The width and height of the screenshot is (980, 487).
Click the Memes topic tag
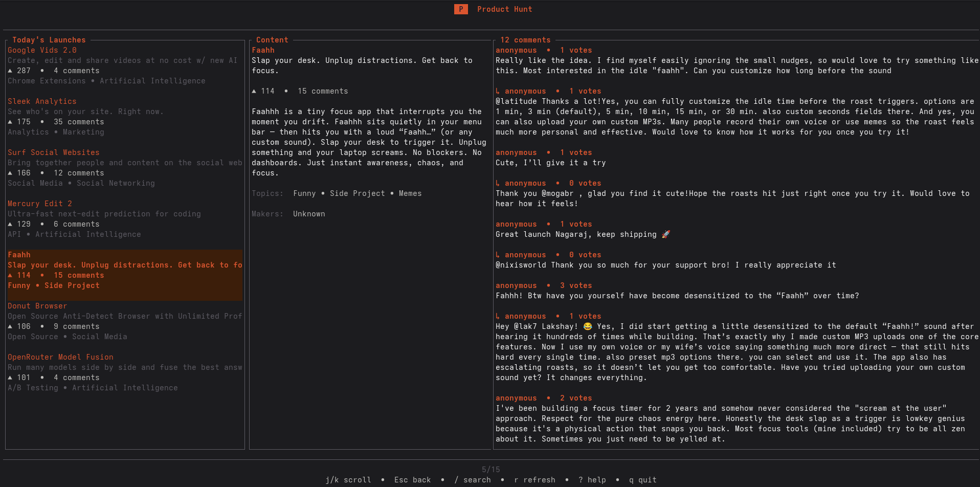(x=410, y=193)
